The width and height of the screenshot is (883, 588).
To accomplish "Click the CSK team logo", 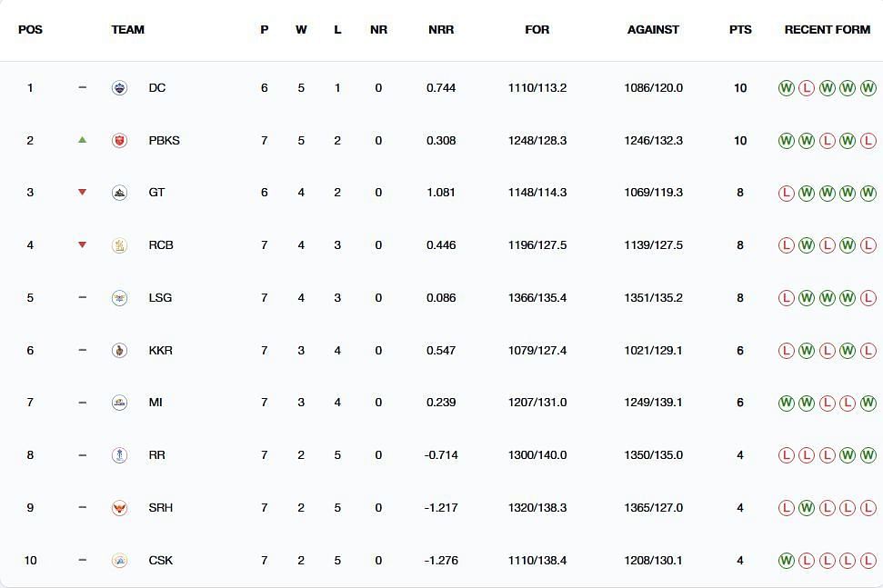I will (119, 561).
